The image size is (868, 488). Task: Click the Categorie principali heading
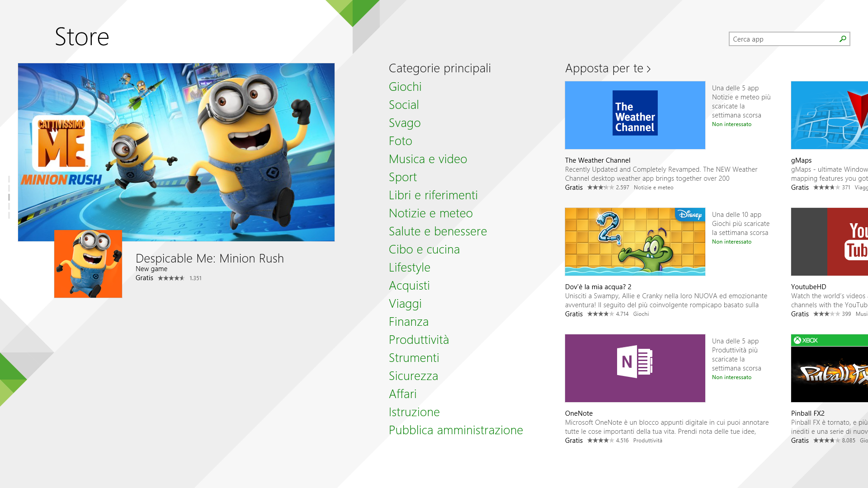pos(439,68)
